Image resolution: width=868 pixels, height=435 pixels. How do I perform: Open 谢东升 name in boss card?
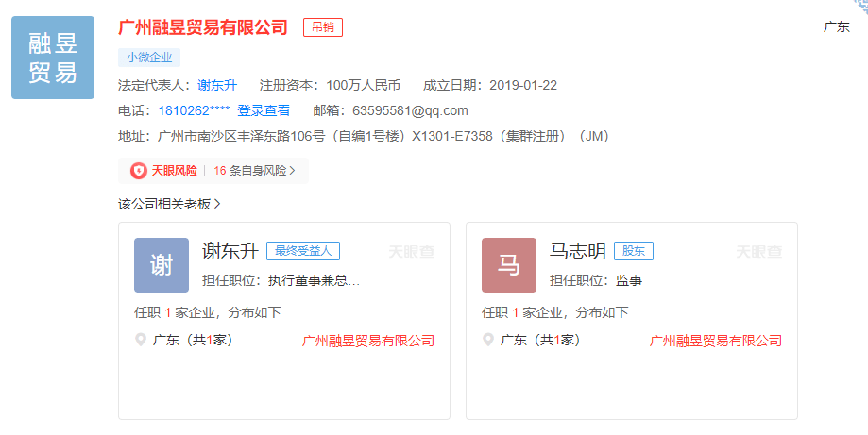[x=230, y=252]
